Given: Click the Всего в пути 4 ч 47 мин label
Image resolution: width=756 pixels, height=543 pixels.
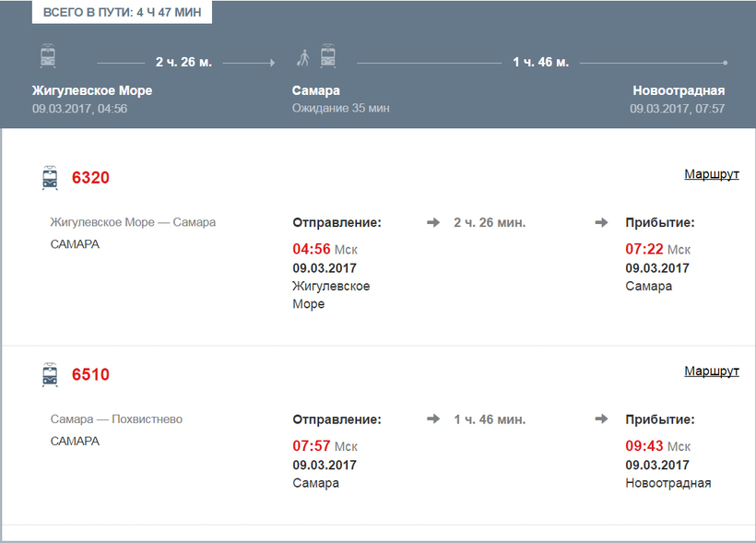Looking at the screenshot, I should point(122,12).
